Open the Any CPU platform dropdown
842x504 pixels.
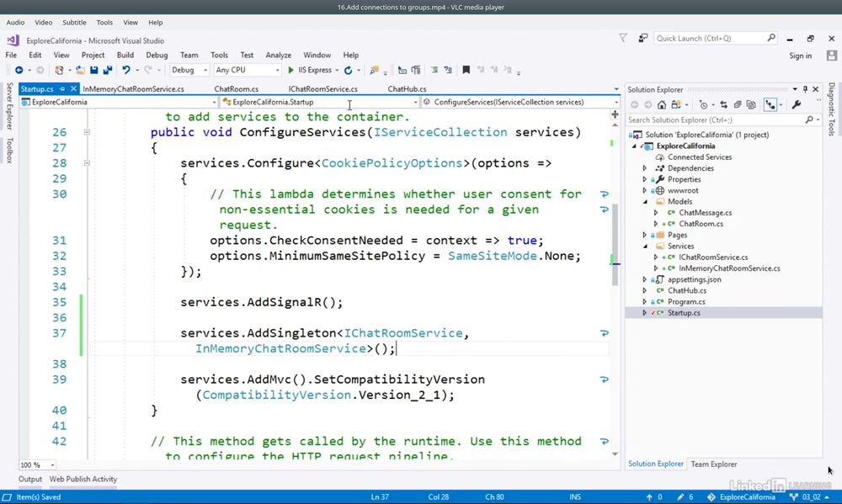pyautogui.click(x=247, y=71)
